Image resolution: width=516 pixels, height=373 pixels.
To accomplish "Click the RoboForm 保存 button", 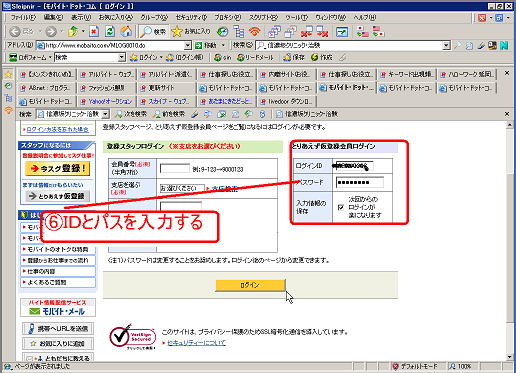I will (x=294, y=57).
